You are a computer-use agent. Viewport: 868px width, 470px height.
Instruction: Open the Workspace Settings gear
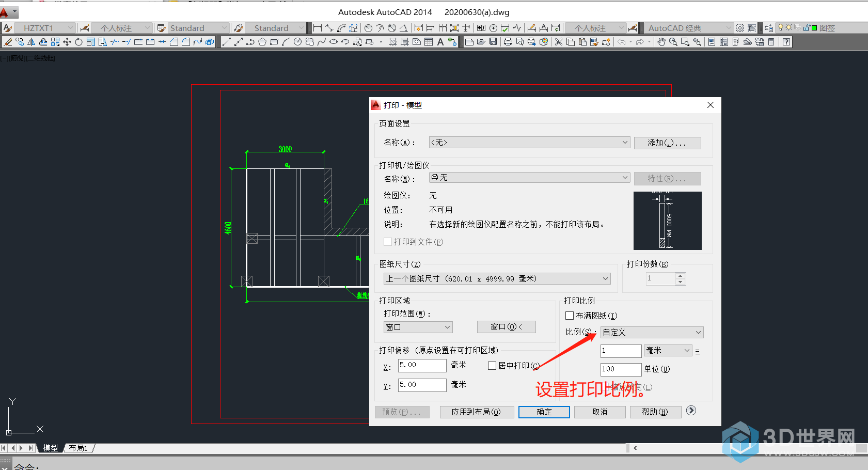pyautogui.click(x=740, y=28)
